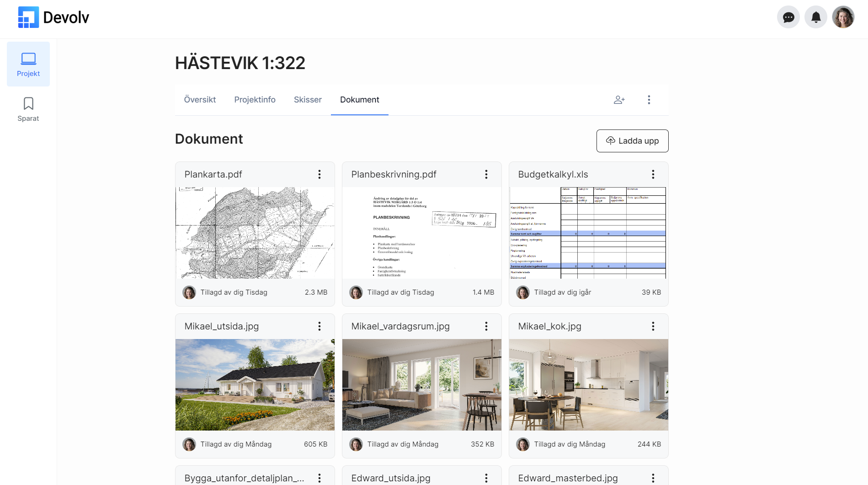The width and height of the screenshot is (868, 485).
Task: Open the chat messages icon
Action: [x=788, y=17]
